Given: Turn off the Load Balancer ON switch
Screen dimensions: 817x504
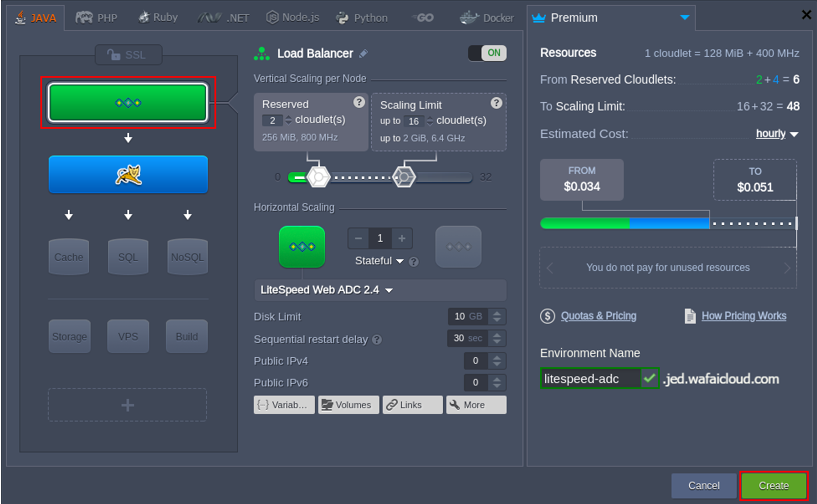Looking at the screenshot, I should tap(487, 53).
